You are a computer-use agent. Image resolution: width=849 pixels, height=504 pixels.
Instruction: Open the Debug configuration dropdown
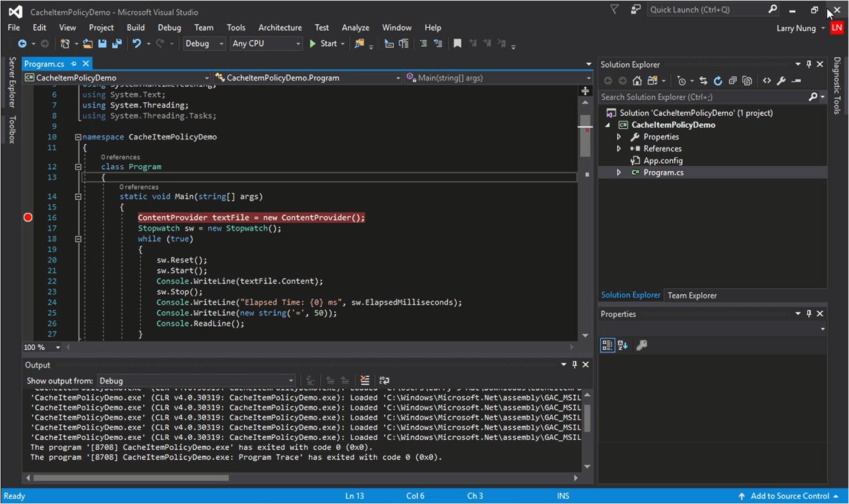[x=204, y=44]
